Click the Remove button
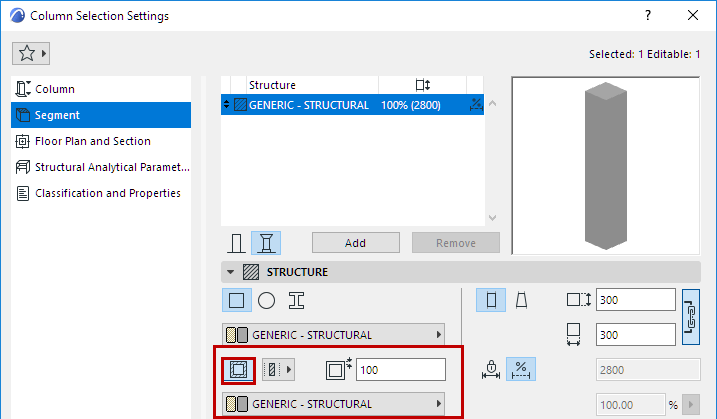The width and height of the screenshot is (717, 419). coord(456,243)
